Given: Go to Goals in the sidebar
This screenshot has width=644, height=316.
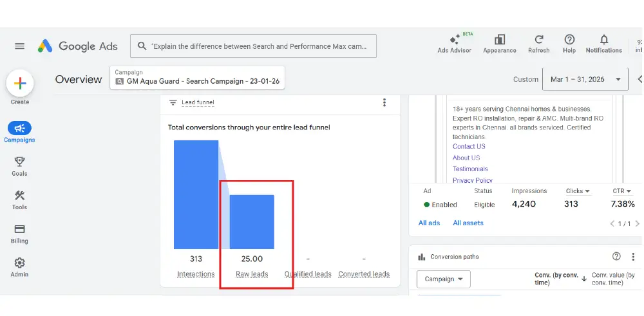Looking at the screenshot, I should tap(19, 165).
